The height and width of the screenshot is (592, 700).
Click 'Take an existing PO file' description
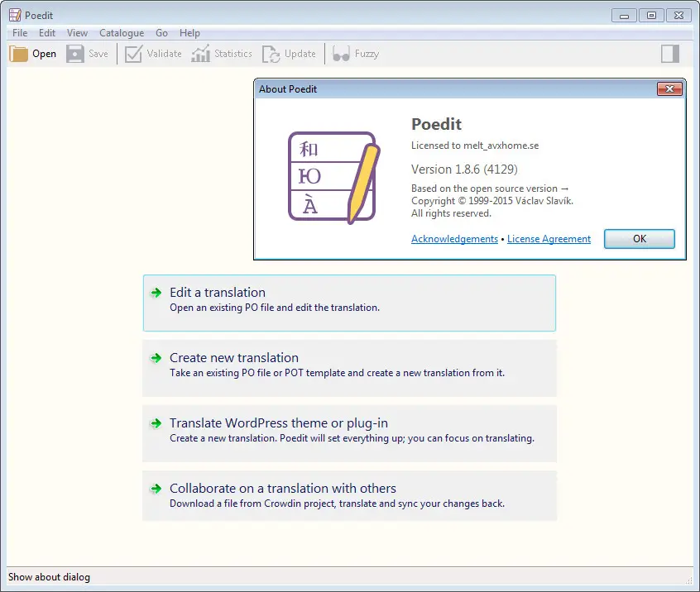click(x=337, y=373)
